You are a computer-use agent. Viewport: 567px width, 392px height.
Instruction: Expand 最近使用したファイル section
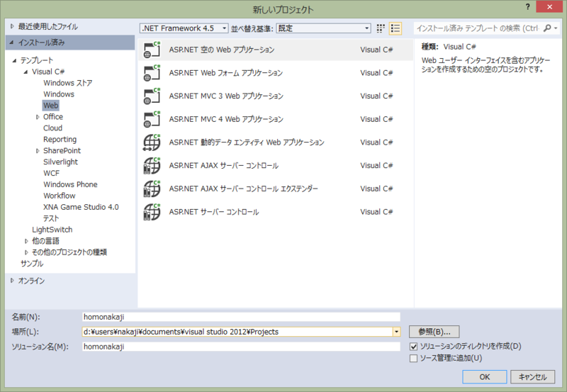click(x=12, y=26)
